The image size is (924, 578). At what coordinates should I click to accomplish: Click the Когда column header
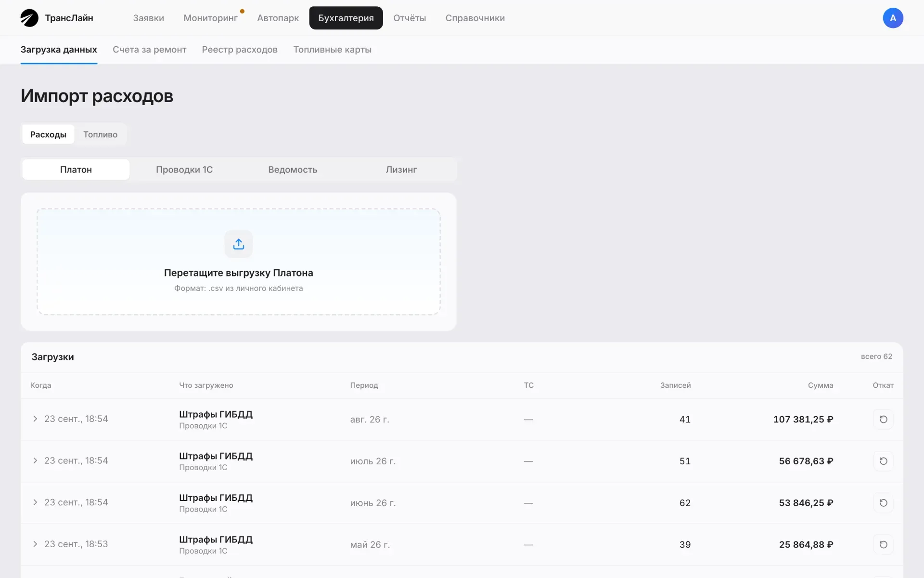pos(40,385)
